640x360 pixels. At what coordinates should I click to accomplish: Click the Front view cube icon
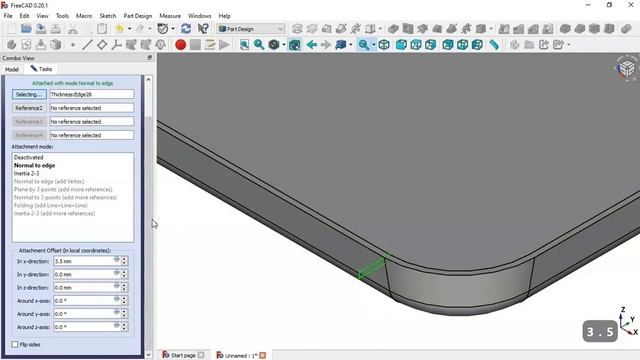pos(401,44)
